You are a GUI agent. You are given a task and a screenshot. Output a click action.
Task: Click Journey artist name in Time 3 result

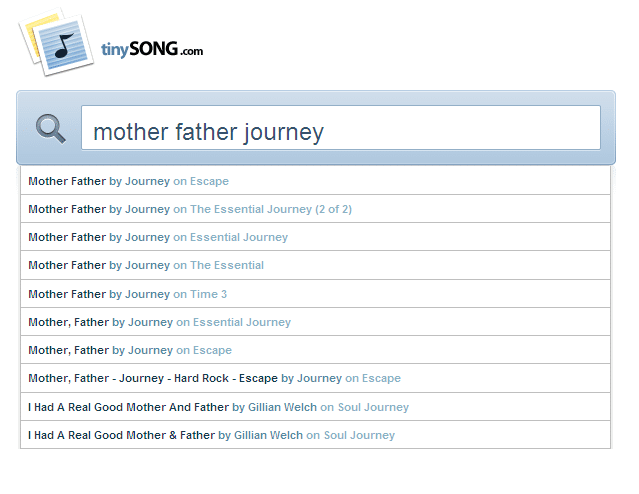coord(147,294)
